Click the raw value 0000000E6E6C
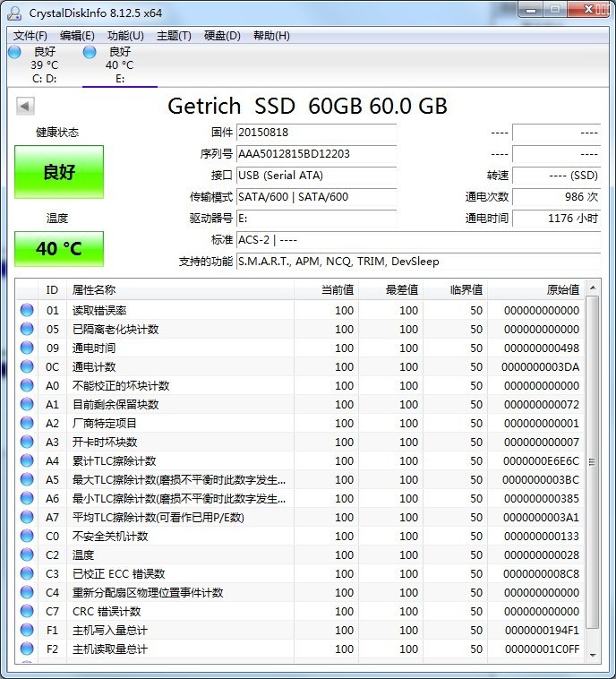The image size is (616, 679). 541,460
